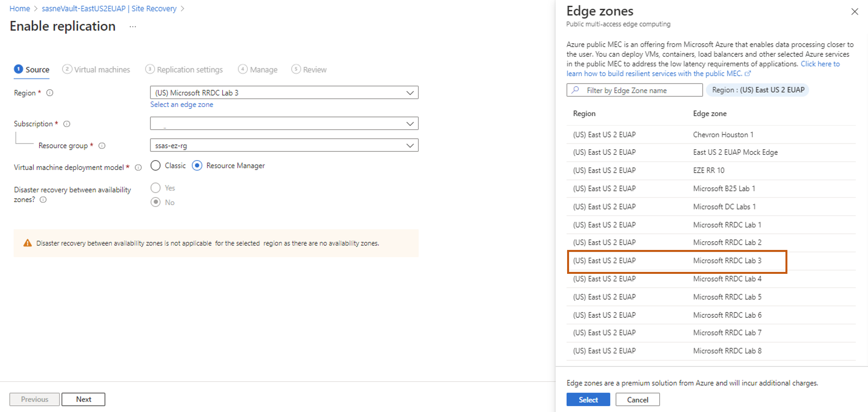The width and height of the screenshot is (868, 412).
Task: Click the search icon in Edge Zone filter
Action: click(x=575, y=90)
